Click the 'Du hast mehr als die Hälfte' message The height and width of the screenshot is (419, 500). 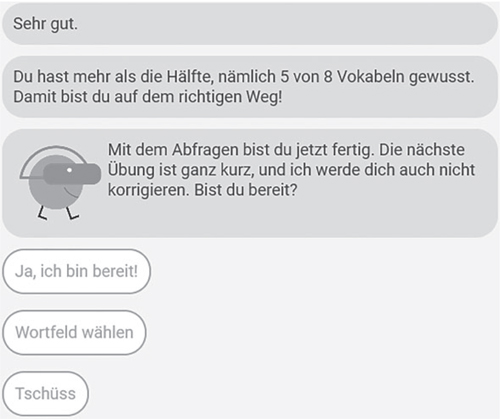pos(250,87)
